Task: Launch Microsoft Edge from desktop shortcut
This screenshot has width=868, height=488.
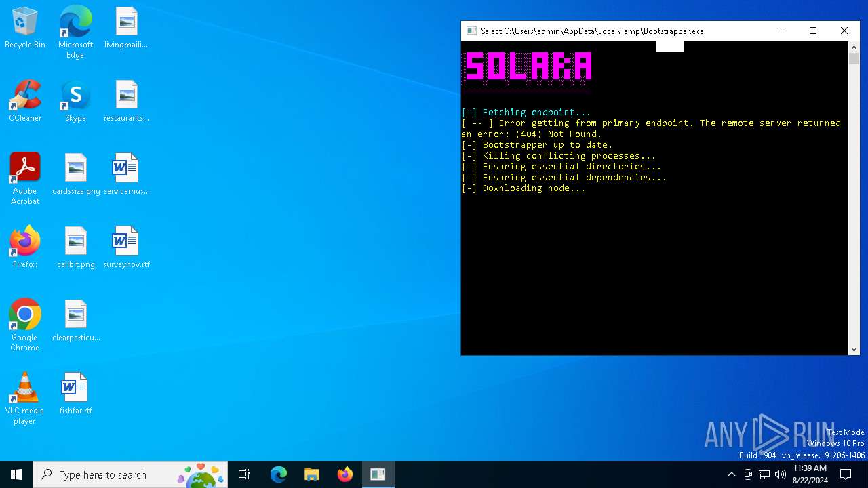Action: tap(75, 33)
